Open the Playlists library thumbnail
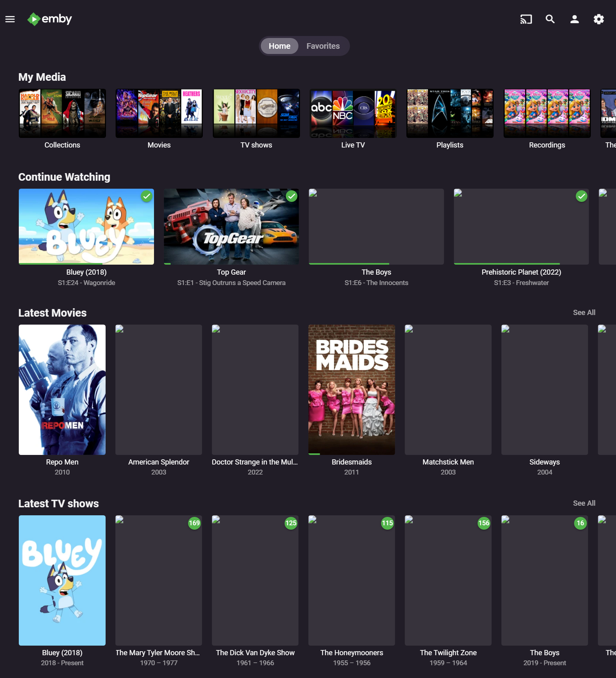Image resolution: width=616 pixels, height=678 pixels. (450, 114)
